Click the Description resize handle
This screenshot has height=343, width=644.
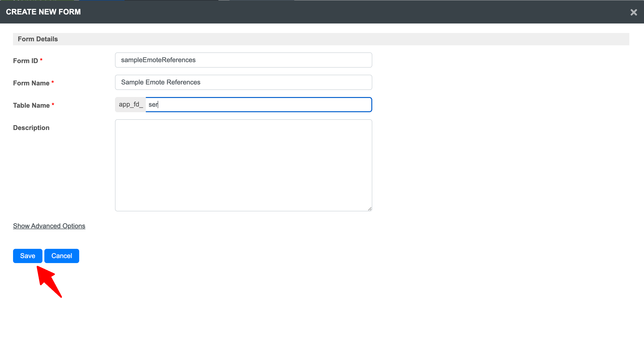coord(369,209)
